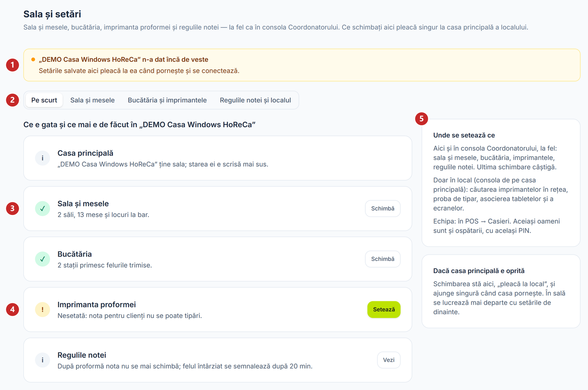
Task: Click the green checkmark icon for Bucătăria
Action: click(43, 259)
